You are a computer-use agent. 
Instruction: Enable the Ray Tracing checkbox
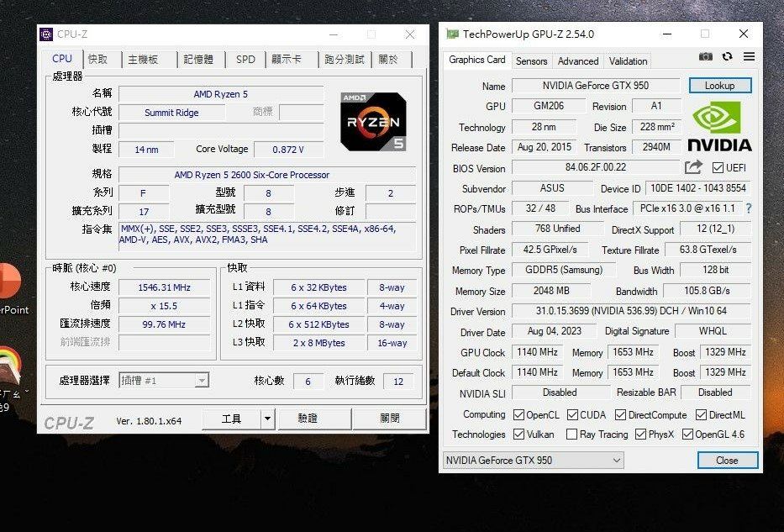point(572,434)
